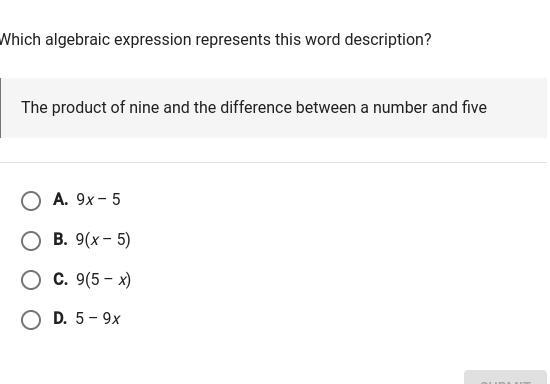Viewport: 550px width, 384px height.
Task: Click the expression 9x − 5
Action: (98, 200)
